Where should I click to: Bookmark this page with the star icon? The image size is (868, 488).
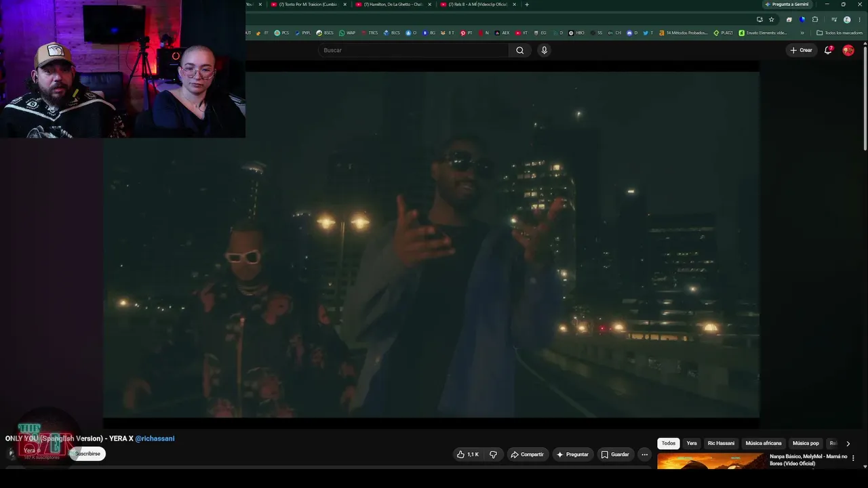[771, 20]
